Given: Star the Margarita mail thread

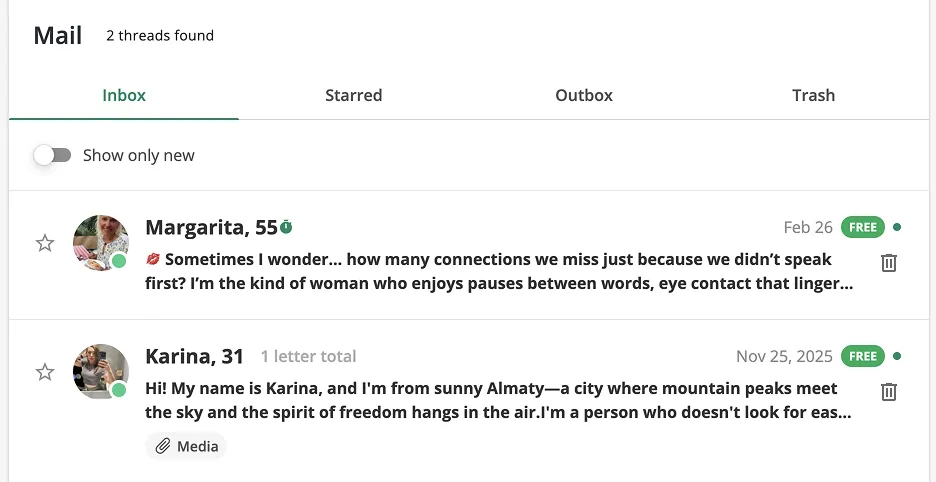Looking at the screenshot, I should click(x=45, y=243).
